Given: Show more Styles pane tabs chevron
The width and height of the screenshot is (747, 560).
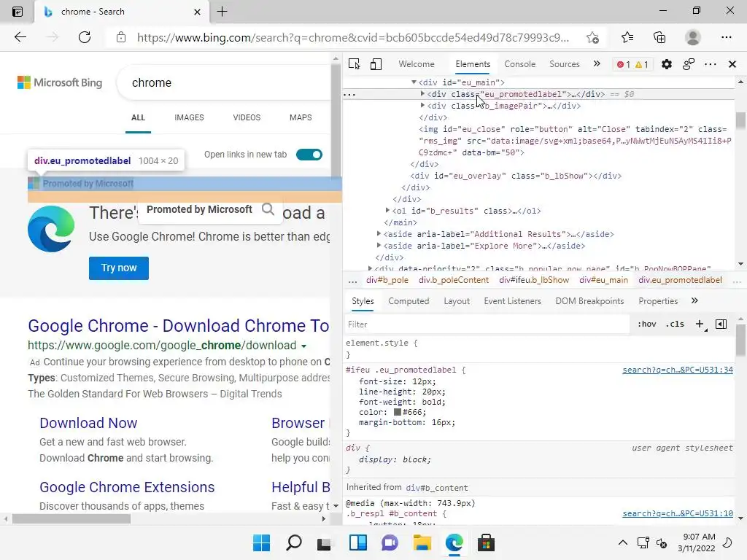Looking at the screenshot, I should pyautogui.click(x=694, y=300).
